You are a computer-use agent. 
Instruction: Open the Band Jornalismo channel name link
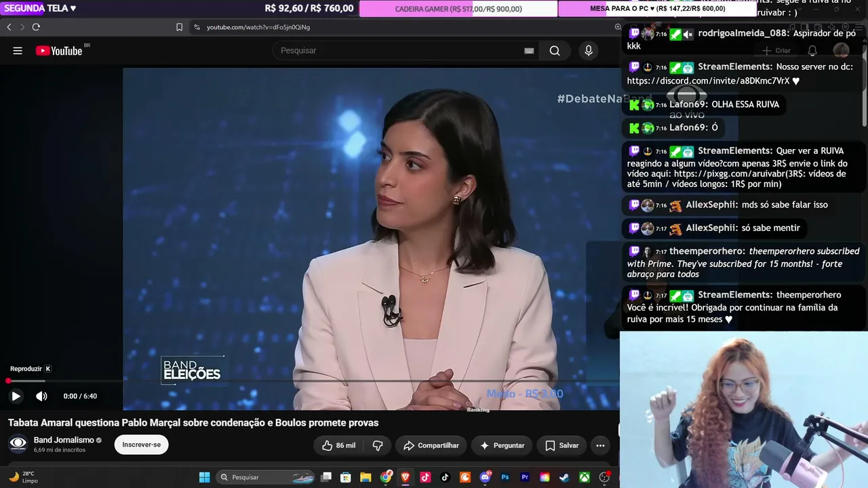[x=64, y=440]
